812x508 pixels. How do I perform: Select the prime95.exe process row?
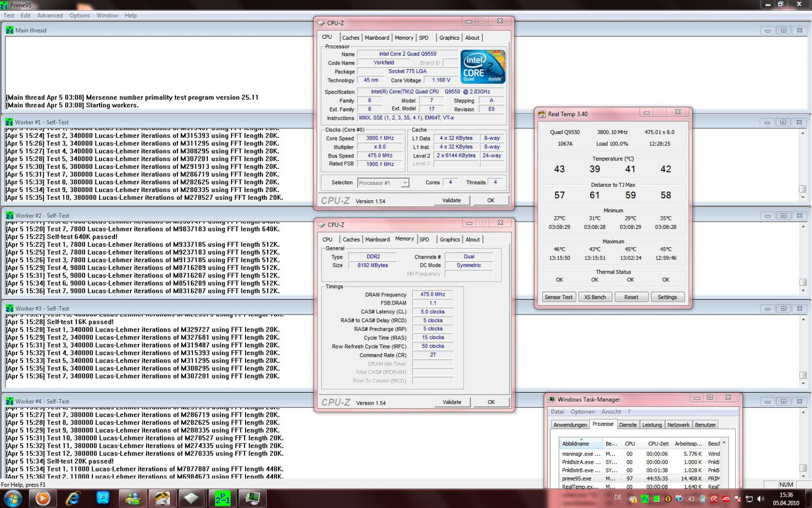point(640,479)
